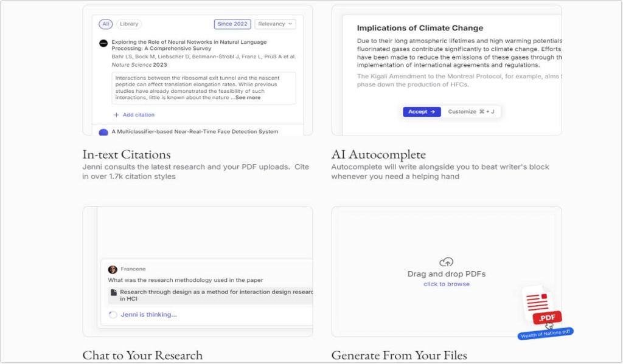Open the Multiclassifier-based Face Detection System paper
The image size is (623, 364).
click(x=195, y=131)
